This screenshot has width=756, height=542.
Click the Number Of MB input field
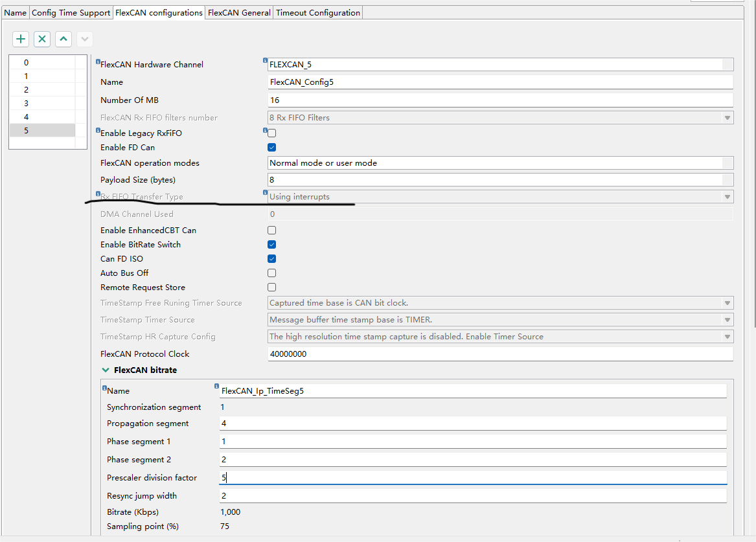click(499, 100)
